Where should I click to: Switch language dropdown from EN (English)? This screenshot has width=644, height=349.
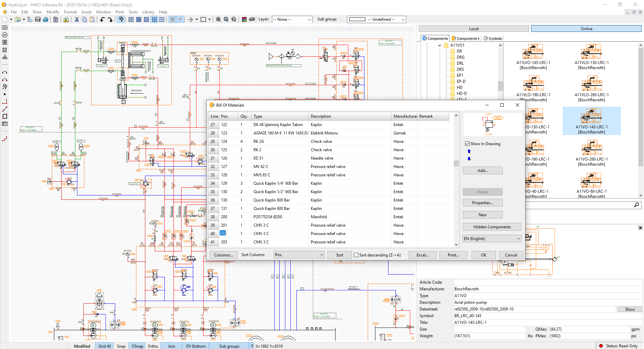(x=492, y=238)
